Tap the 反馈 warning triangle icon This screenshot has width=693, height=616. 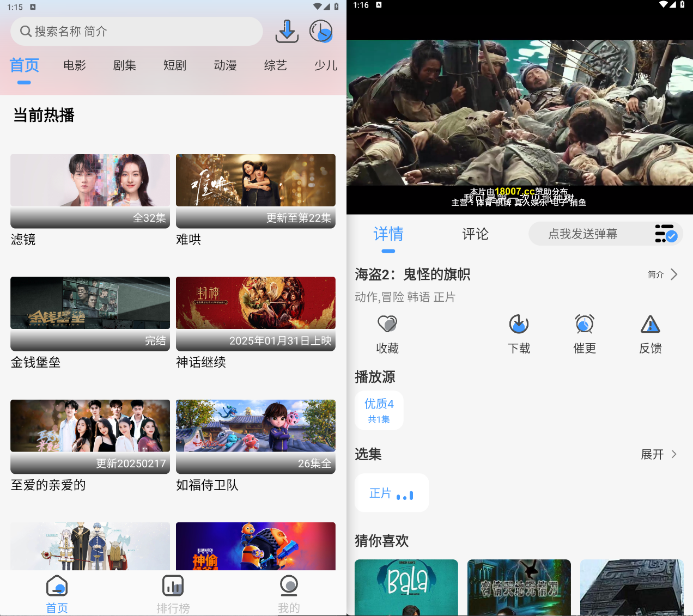coord(651,324)
